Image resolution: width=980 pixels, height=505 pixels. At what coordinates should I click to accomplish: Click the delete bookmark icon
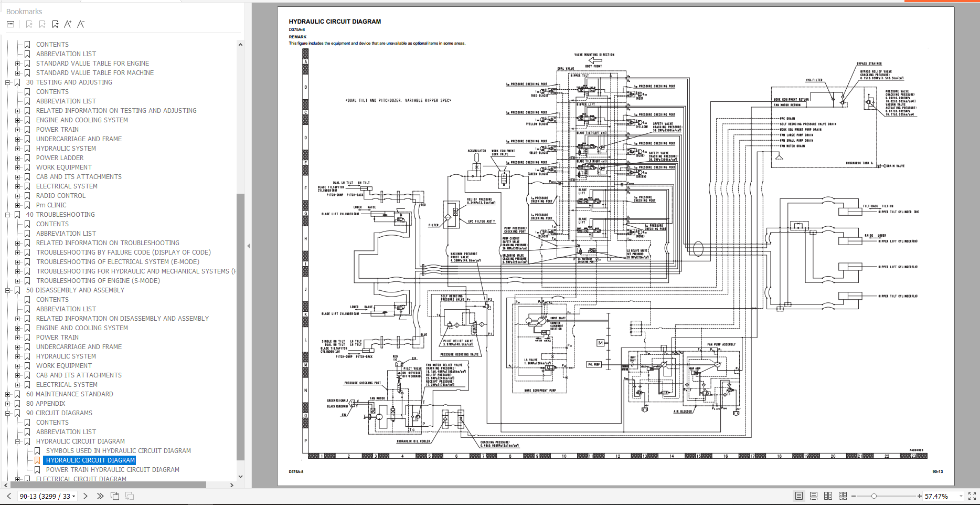(29, 24)
